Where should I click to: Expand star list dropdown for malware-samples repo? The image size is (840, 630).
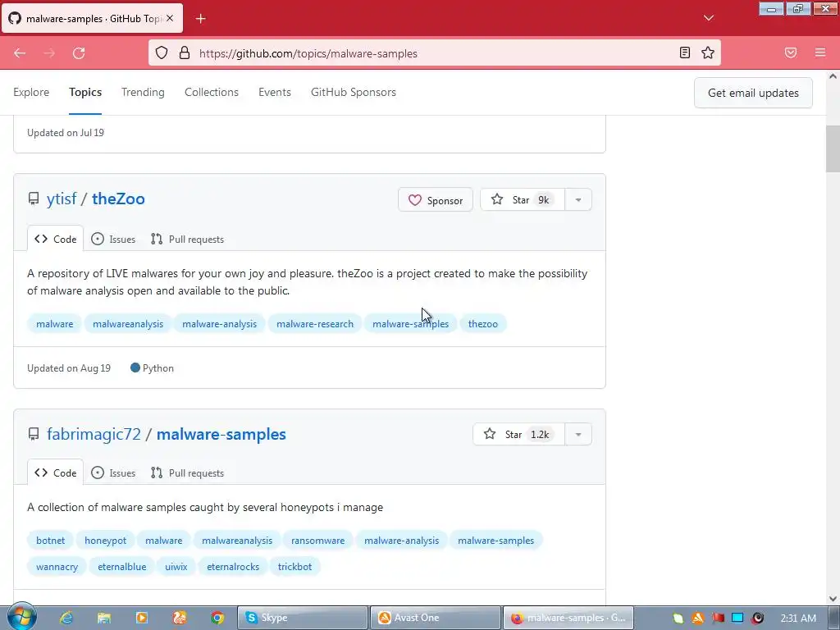point(578,435)
